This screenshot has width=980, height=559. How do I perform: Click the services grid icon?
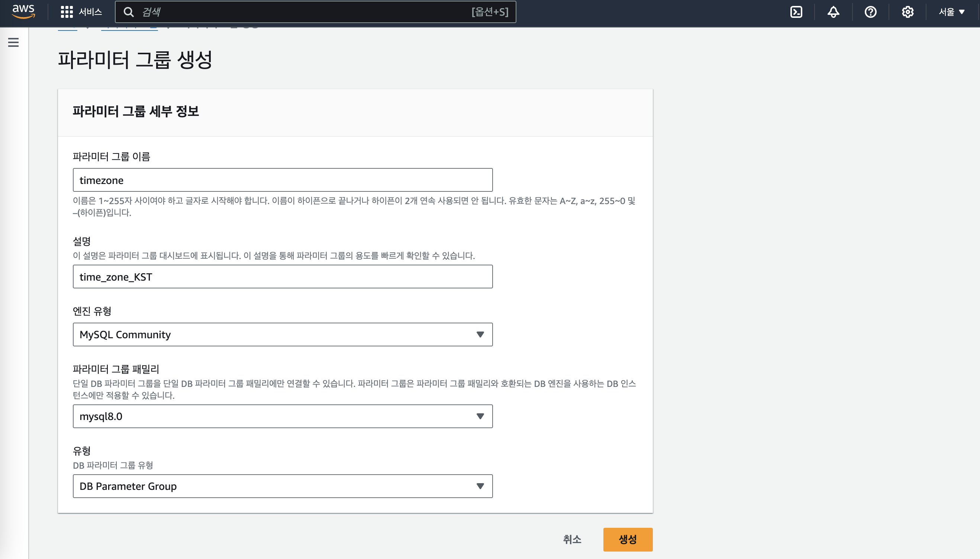(67, 12)
